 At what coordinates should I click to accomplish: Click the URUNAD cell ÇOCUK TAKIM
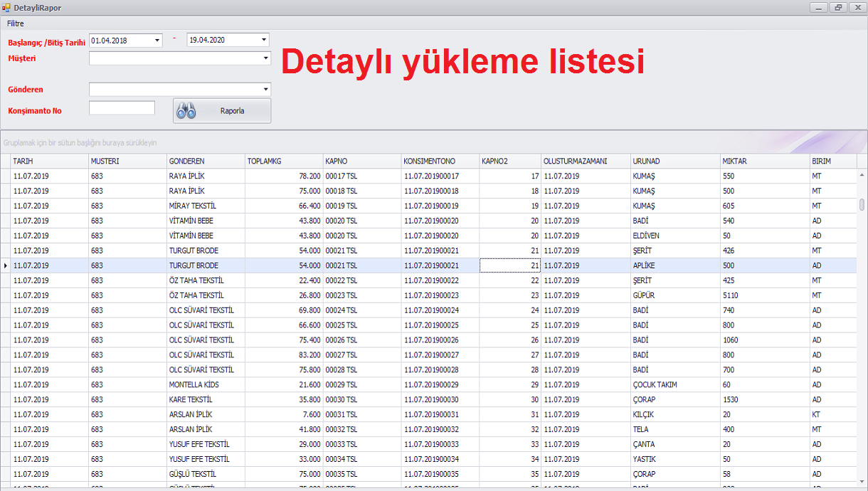tap(676, 385)
